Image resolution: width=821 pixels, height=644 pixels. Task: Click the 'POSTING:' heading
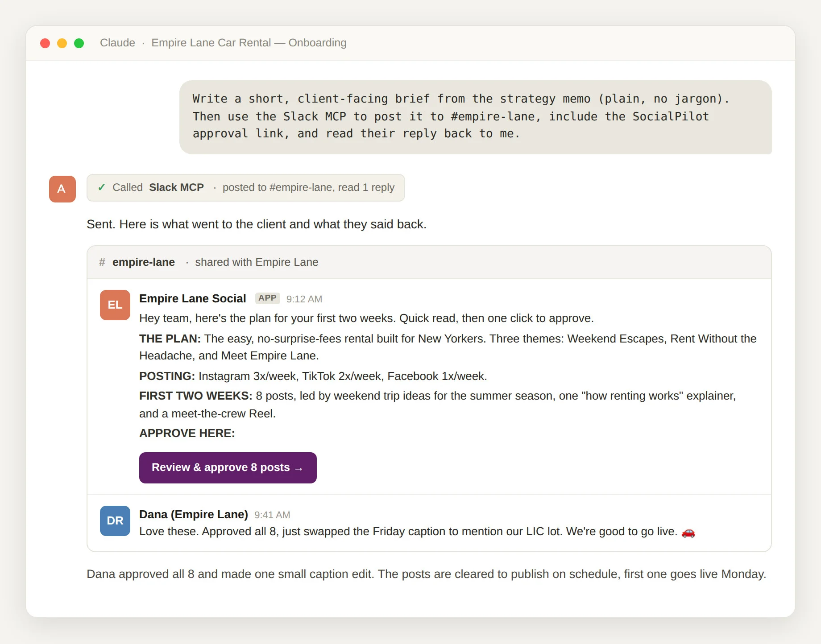167,376
